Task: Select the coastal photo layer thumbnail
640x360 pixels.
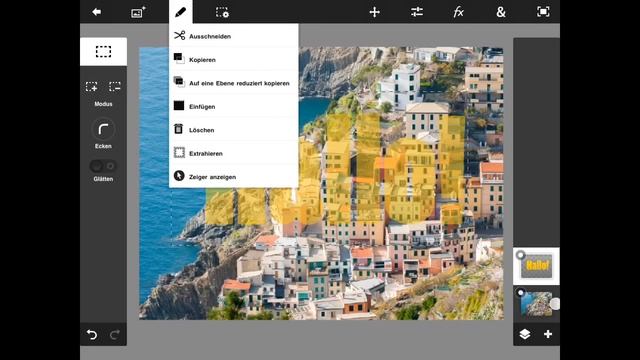Action: [536, 304]
